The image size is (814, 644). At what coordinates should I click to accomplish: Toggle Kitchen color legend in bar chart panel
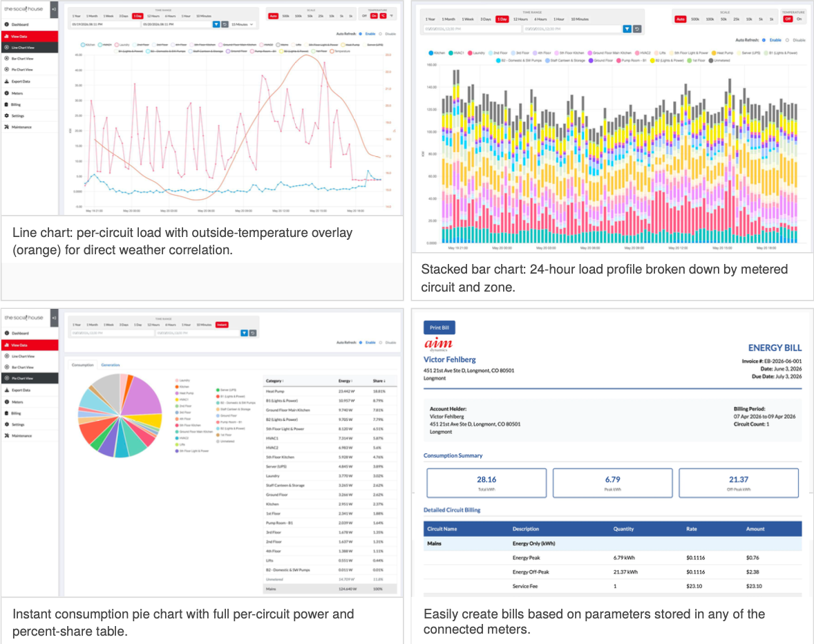431,53
